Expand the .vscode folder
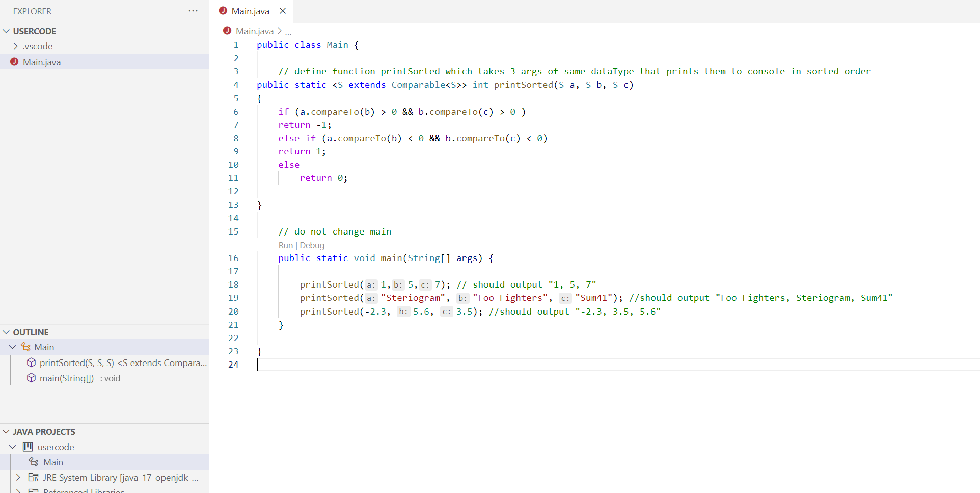 click(16, 46)
